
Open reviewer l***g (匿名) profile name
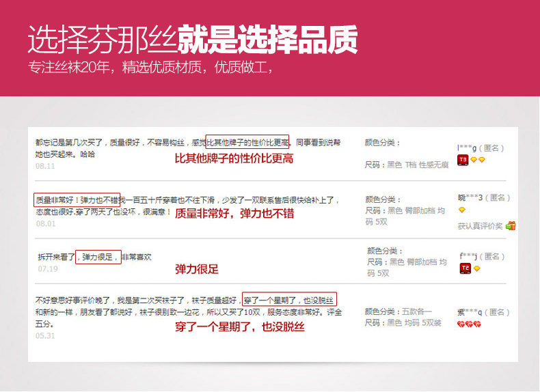[481, 148]
